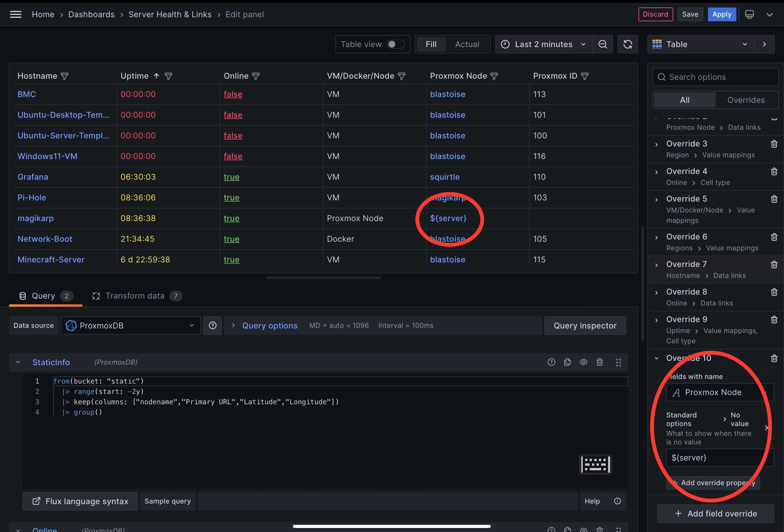
Task: Click Add field override
Action: coord(715,513)
